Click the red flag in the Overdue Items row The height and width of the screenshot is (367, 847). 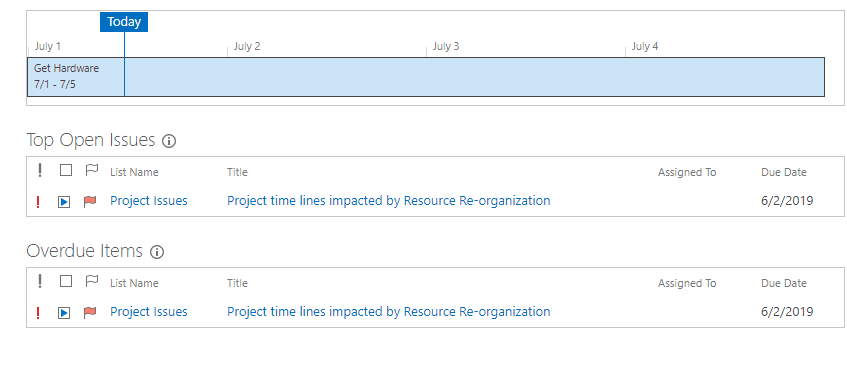point(90,312)
